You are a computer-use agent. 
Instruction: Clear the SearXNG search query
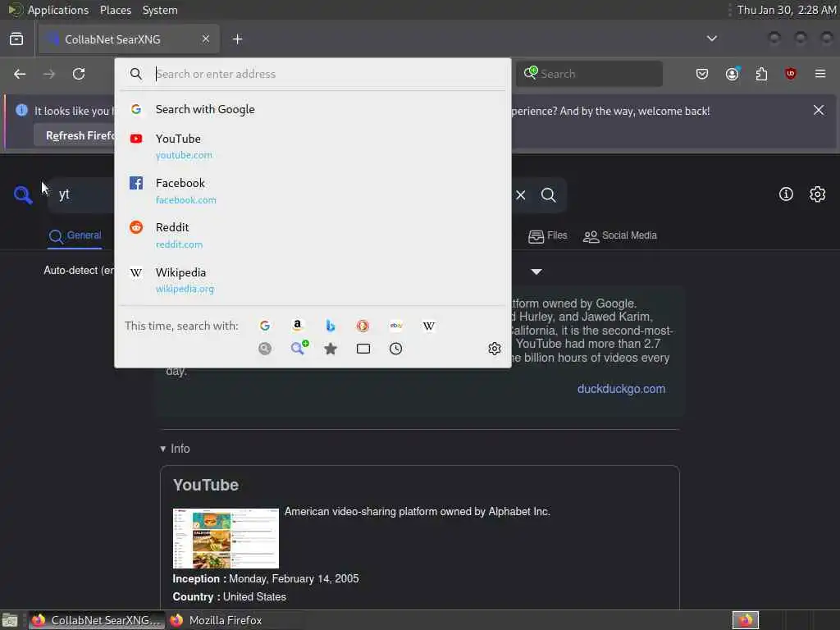coord(520,195)
